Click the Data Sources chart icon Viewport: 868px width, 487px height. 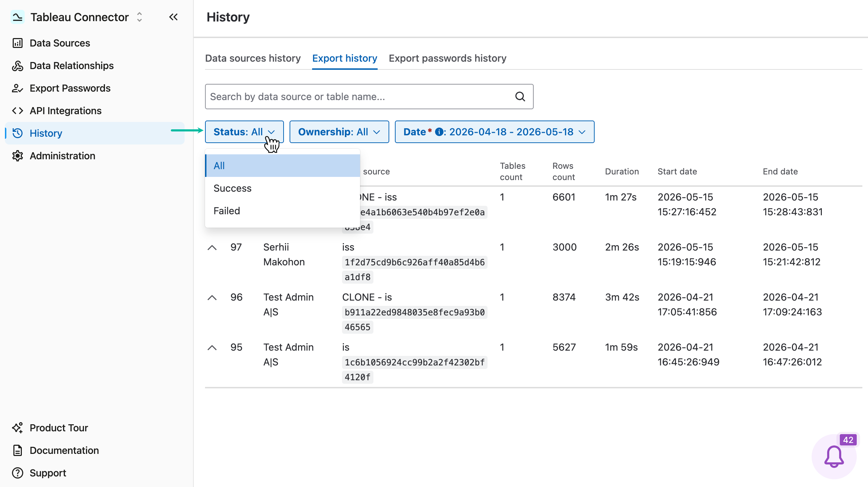point(18,43)
